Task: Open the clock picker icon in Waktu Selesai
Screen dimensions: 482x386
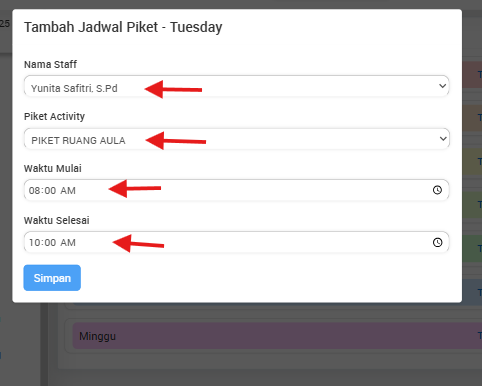Action: click(437, 242)
